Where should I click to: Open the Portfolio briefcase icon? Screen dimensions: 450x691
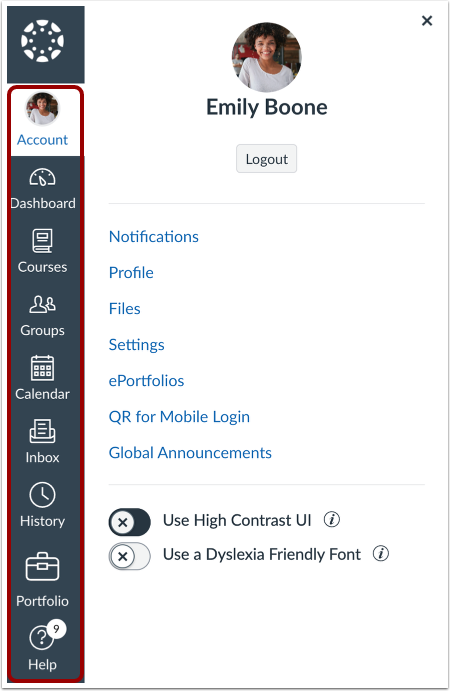point(42,567)
